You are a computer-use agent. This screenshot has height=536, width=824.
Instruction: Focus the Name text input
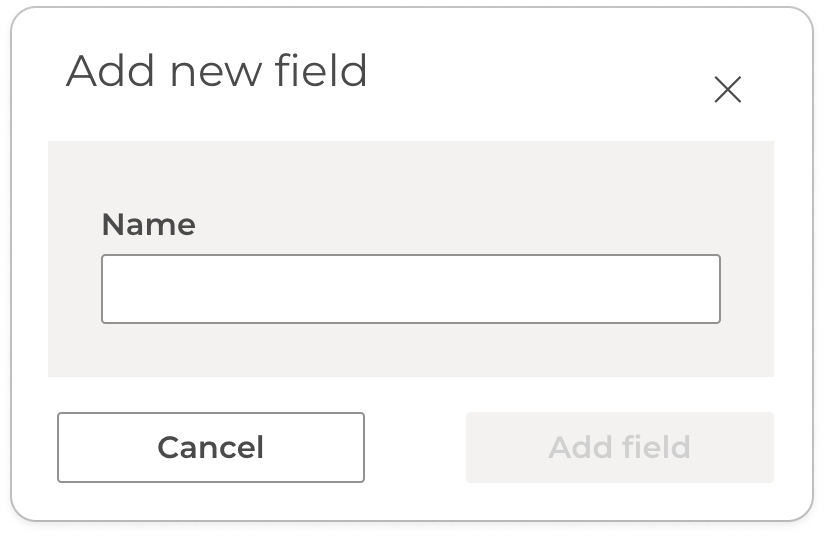(410, 289)
